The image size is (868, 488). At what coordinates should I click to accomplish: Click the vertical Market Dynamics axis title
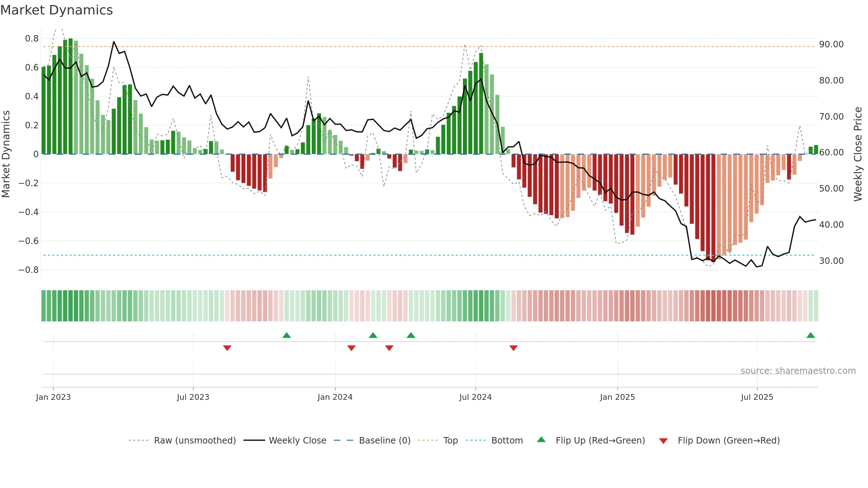(x=6, y=154)
